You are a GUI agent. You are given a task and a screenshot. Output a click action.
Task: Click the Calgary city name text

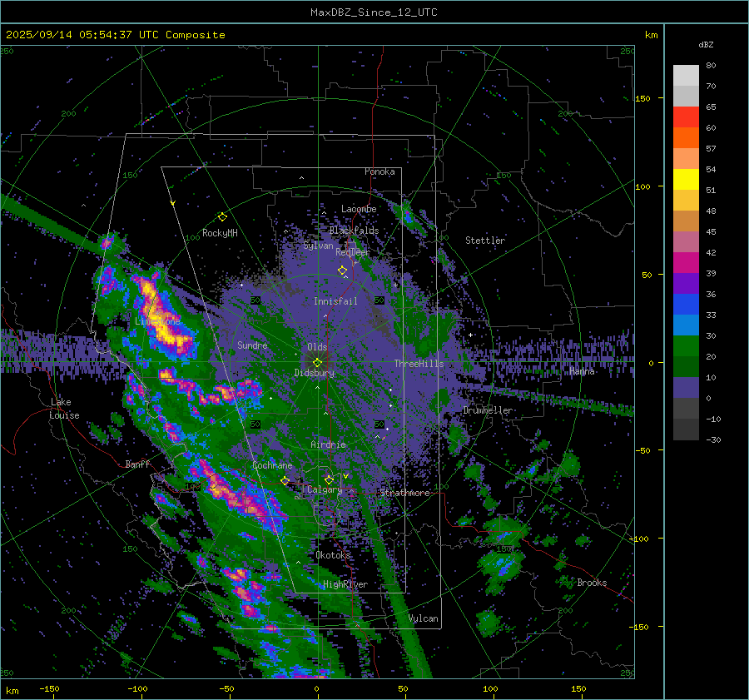325,489
